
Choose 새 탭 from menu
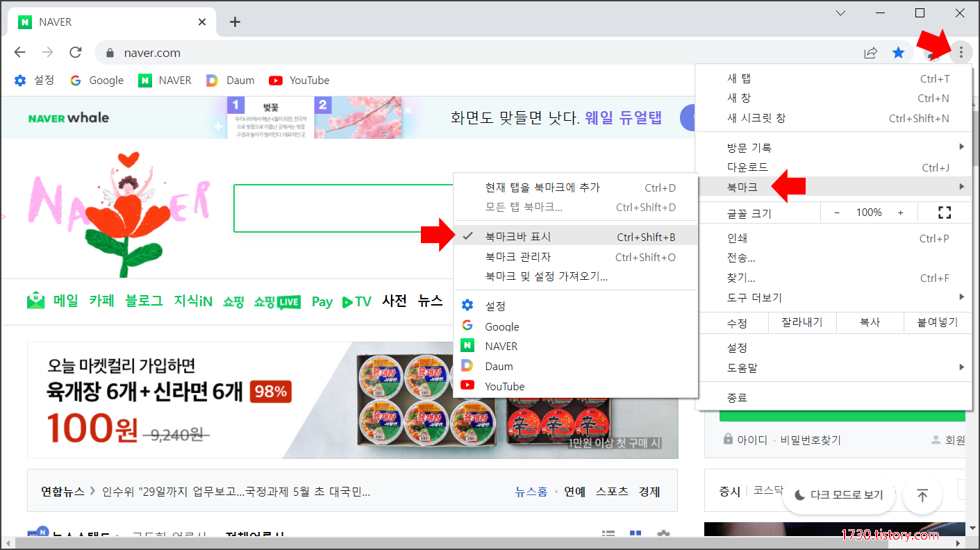pos(833,78)
